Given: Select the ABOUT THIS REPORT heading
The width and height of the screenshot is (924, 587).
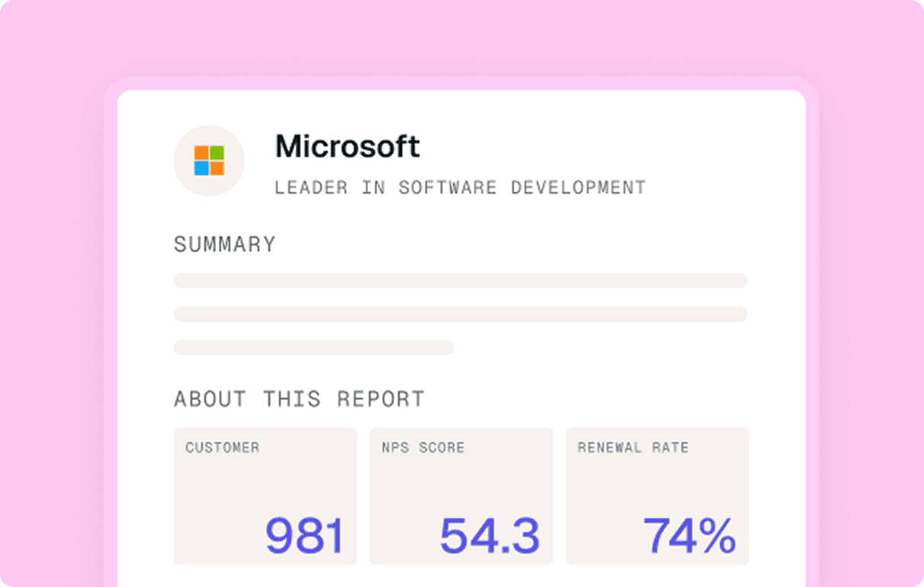Looking at the screenshot, I should pos(299,399).
